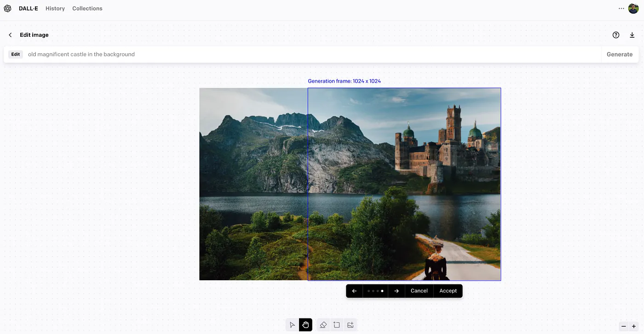Cancel the generated variations
The image size is (644, 334).
pyautogui.click(x=419, y=291)
